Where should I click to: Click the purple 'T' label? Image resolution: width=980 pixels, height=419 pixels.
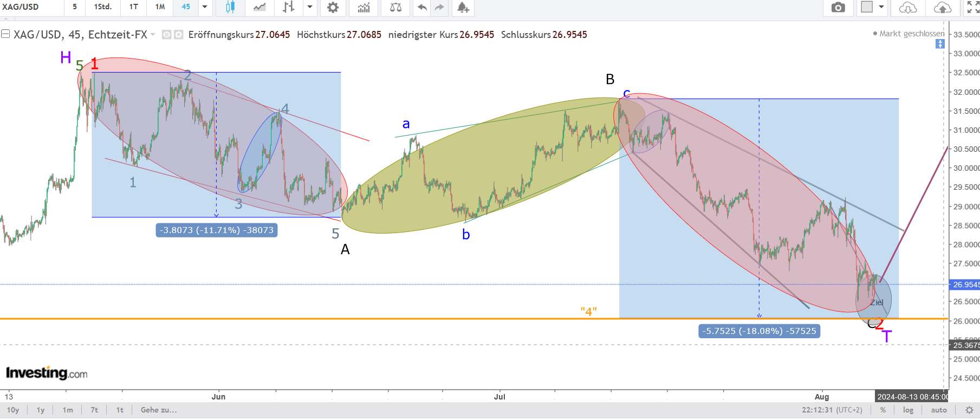pyautogui.click(x=886, y=337)
